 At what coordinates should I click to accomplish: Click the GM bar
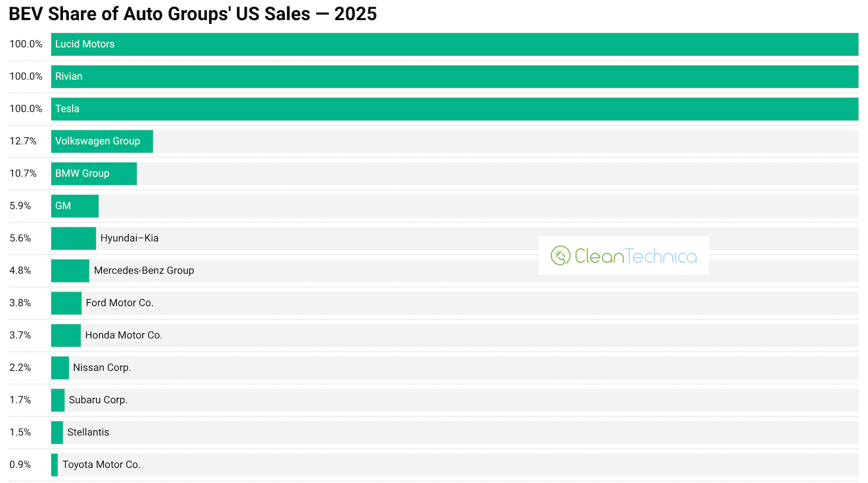[x=75, y=206]
